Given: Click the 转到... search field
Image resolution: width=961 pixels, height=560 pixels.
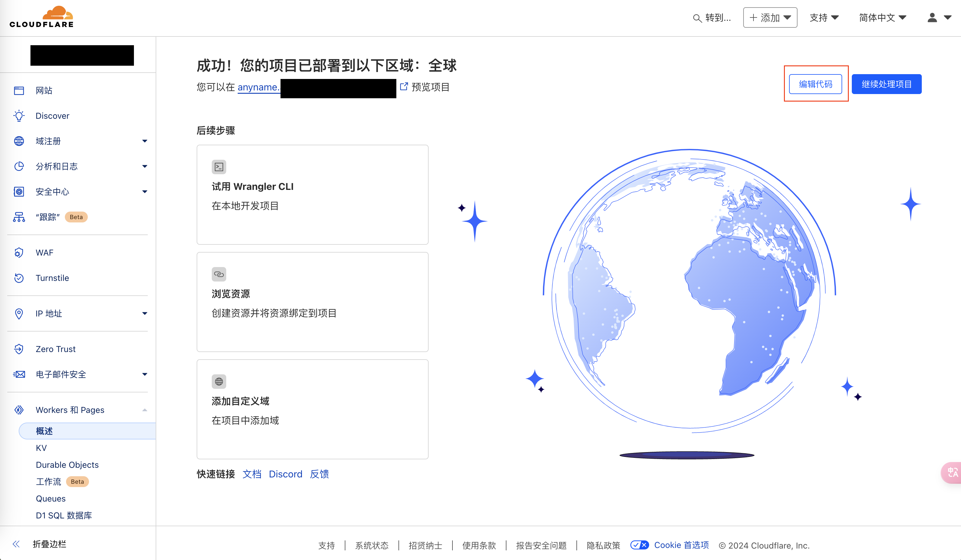Looking at the screenshot, I should (x=712, y=18).
